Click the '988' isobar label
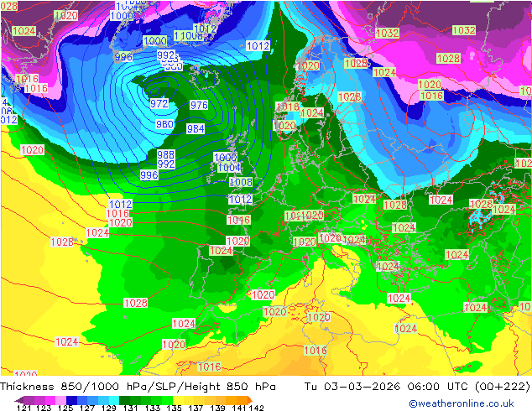Image resolution: width=532 pixels, height=411 pixels. (166, 154)
